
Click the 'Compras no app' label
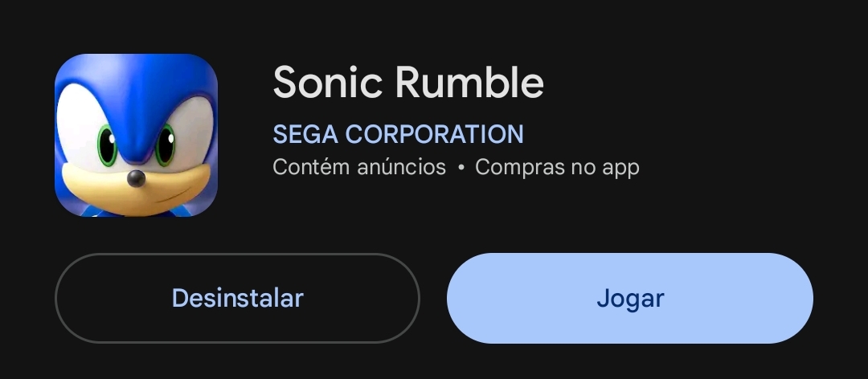557,167
